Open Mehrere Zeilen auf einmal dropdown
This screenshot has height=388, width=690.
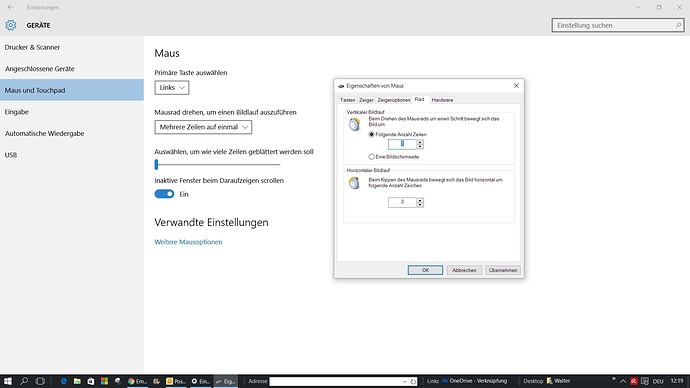(x=203, y=127)
